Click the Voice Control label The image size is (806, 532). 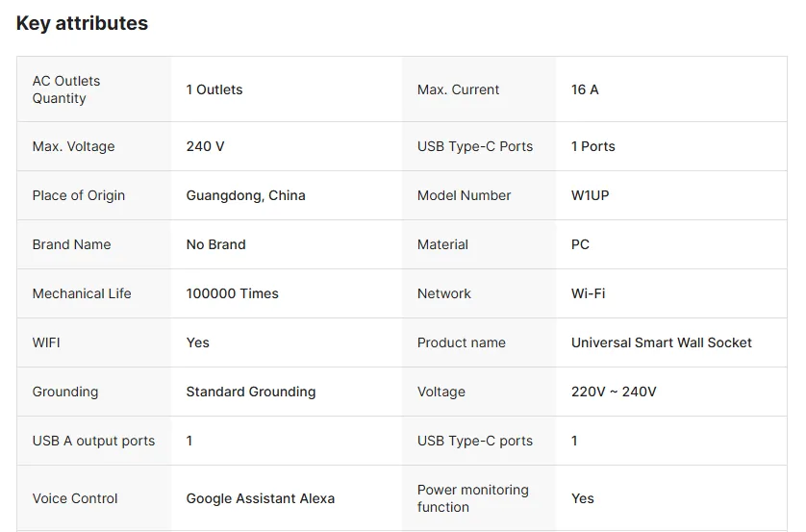click(75, 498)
